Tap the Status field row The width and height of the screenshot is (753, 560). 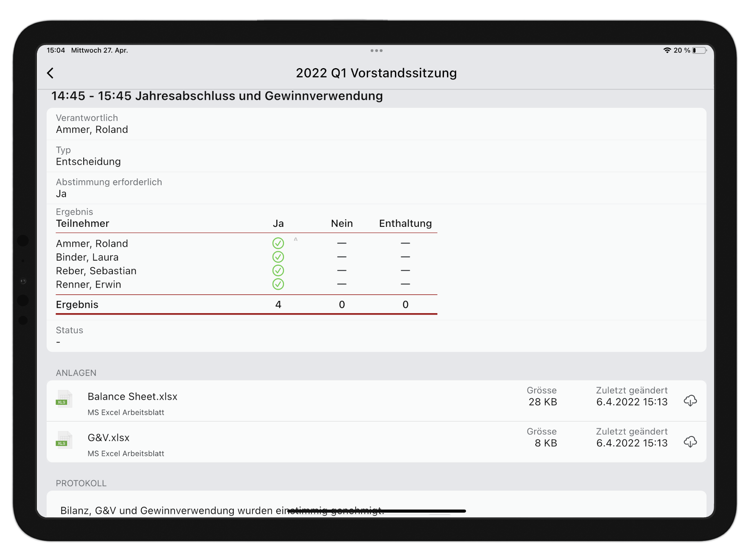(x=376, y=336)
